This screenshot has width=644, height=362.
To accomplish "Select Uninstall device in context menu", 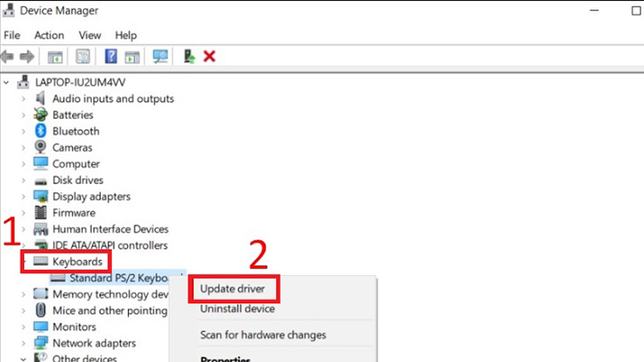I will (237, 308).
